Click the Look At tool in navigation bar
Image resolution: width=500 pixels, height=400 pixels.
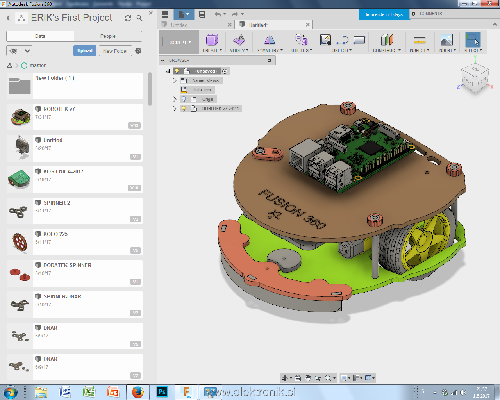(298, 378)
